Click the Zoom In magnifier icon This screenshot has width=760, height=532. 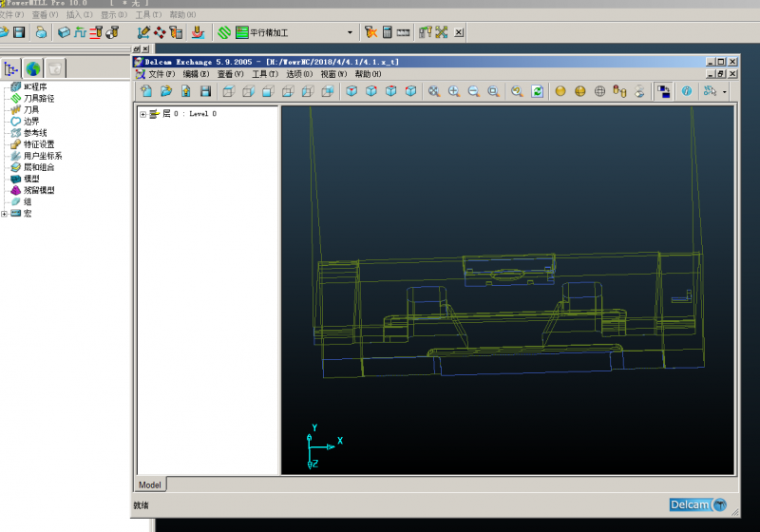[454, 91]
